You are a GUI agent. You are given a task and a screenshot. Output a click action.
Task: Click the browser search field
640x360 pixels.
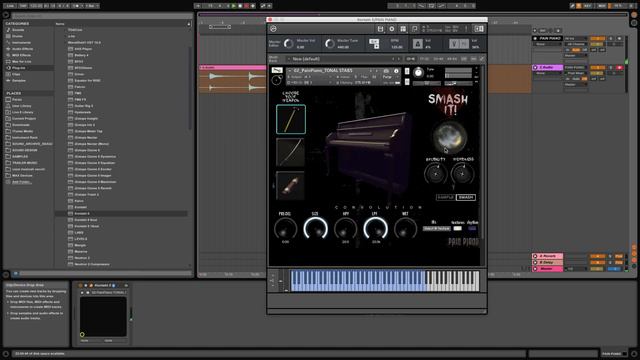(x=101, y=16)
